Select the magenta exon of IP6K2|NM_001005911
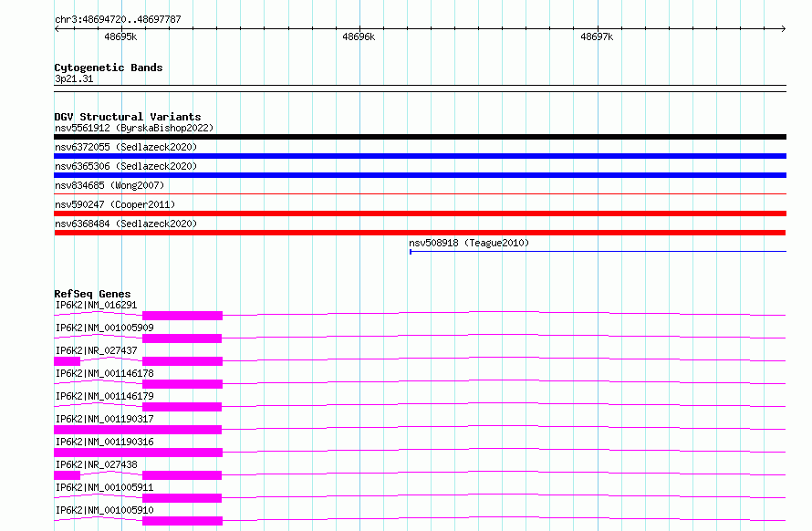This screenshot has width=812, height=531. pyautogui.click(x=182, y=498)
